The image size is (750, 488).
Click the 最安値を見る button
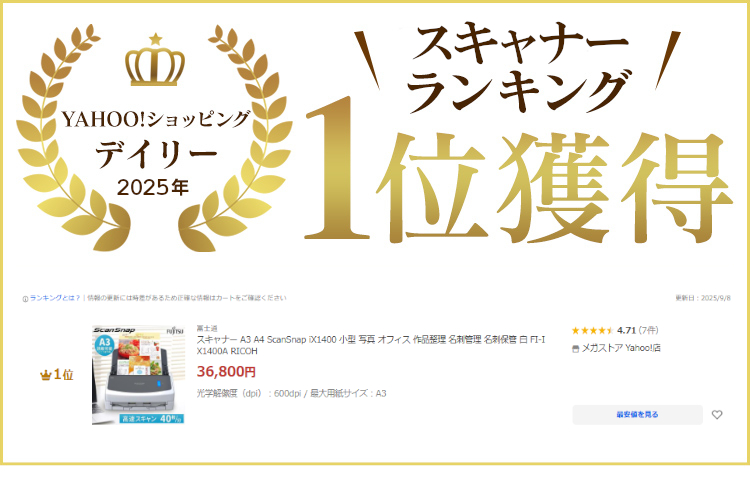pos(638,415)
